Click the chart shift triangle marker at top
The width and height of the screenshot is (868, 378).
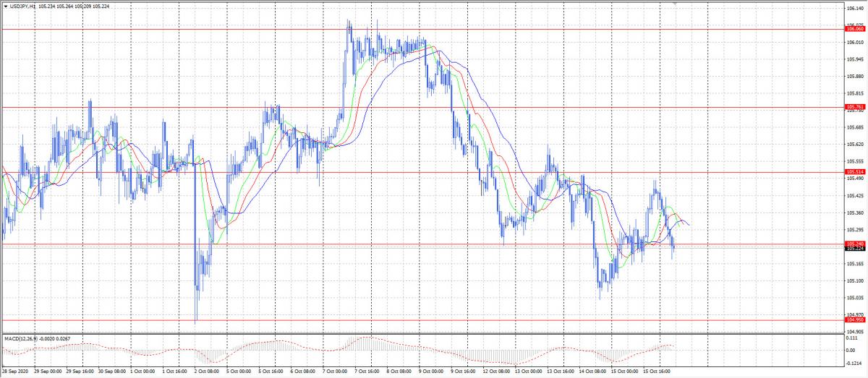pos(676,4)
